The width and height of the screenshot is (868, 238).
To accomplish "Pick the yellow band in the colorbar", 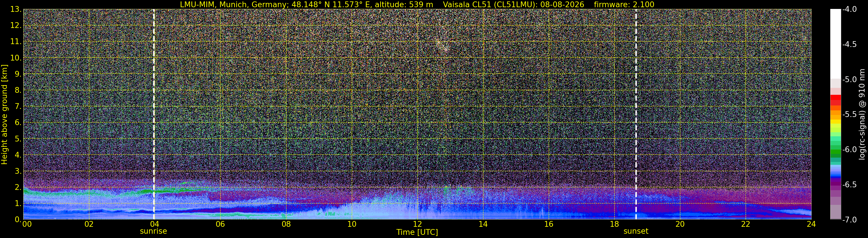I will 835,121.
